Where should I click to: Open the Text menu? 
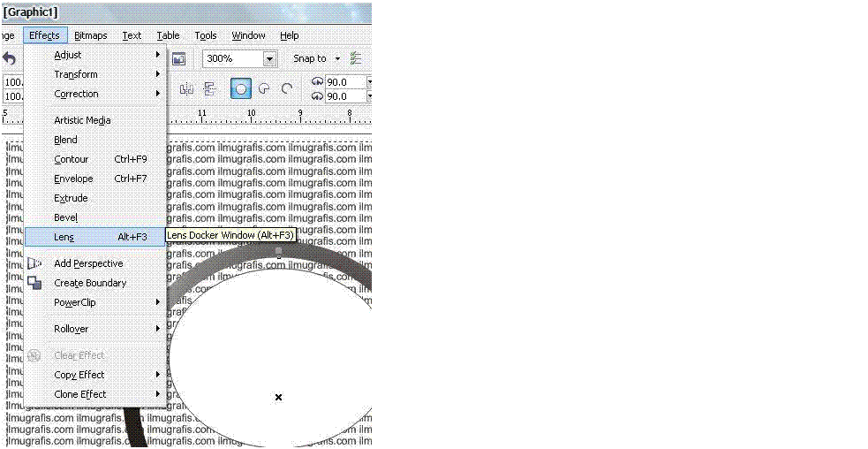[x=132, y=35]
